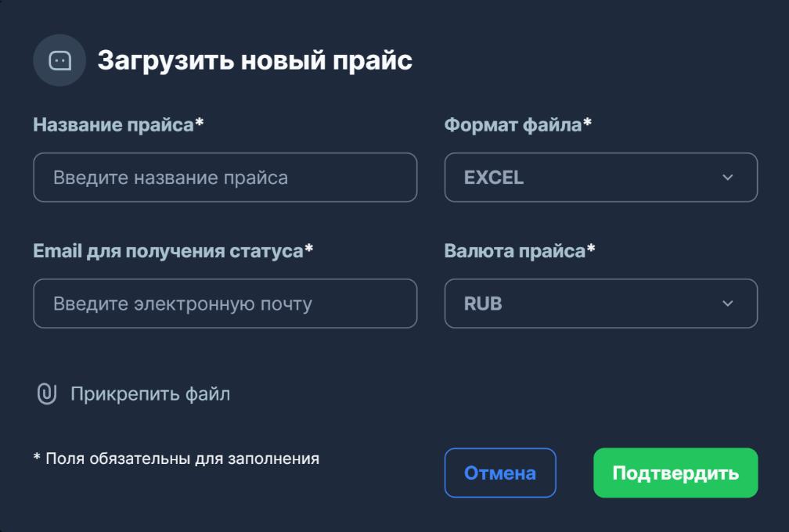Image resolution: width=789 pixels, height=532 pixels.
Task: Click the required fields note at the bottom
Action: (176, 458)
